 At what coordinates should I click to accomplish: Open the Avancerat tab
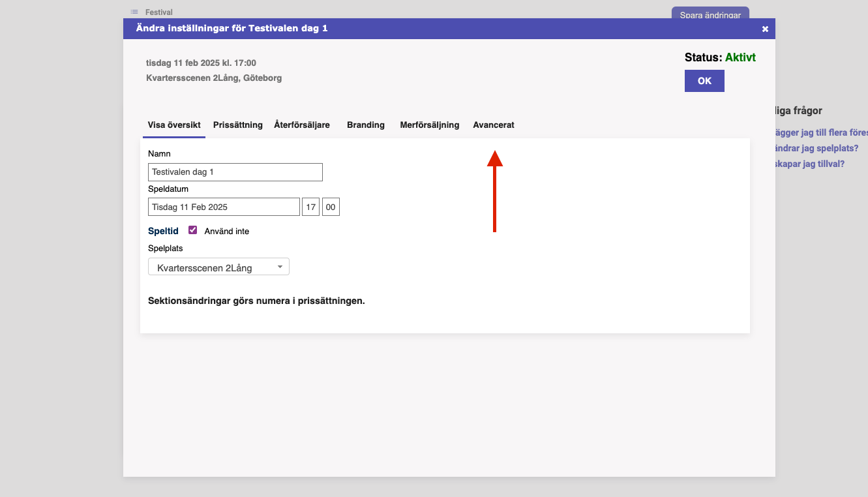pos(494,125)
